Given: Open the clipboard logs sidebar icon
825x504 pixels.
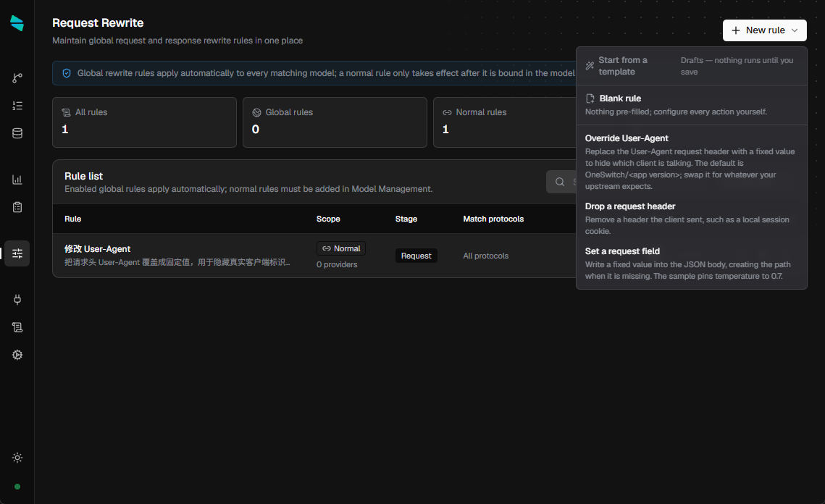Looking at the screenshot, I should click(17, 207).
